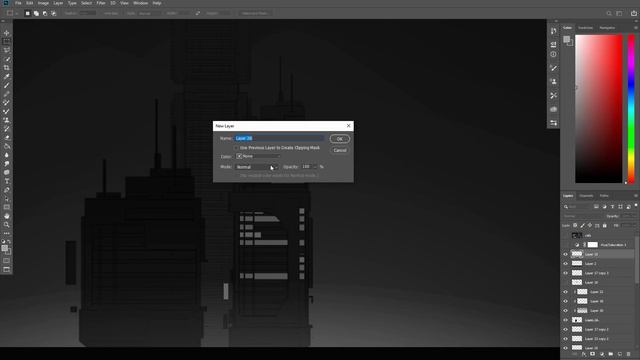
Task: Open the Mode dropdown set to Normal
Action: click(x=257, y=167)
